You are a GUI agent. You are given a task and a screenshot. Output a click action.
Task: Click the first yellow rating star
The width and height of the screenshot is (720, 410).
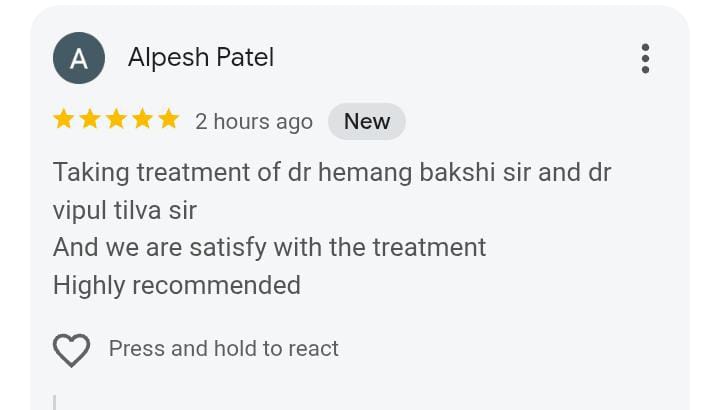(64, 120)
